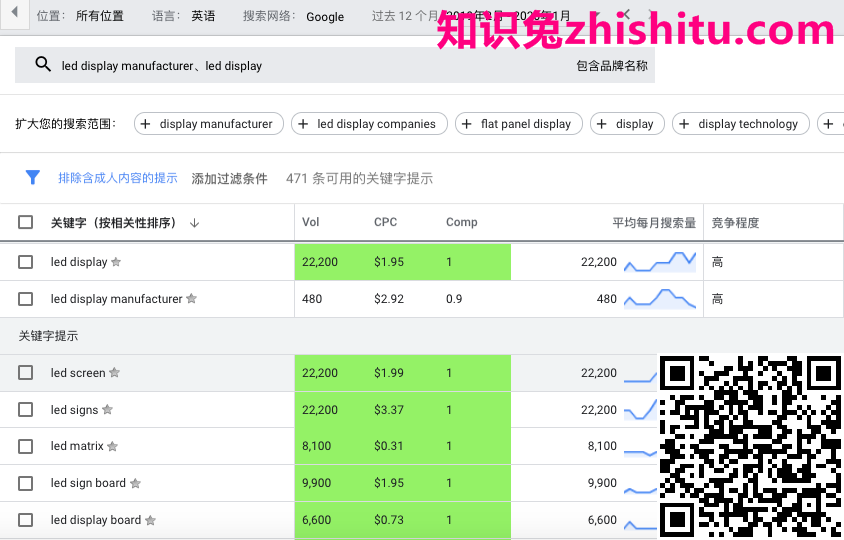
Task: Toggle the select-all keywords checkbox
Action: pyautogui.click(x=25, y=222)
